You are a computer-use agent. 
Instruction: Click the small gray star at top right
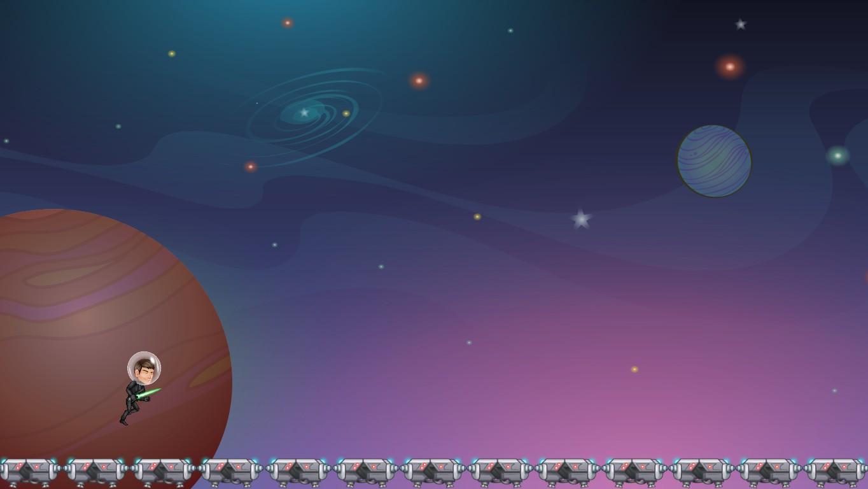740,24
